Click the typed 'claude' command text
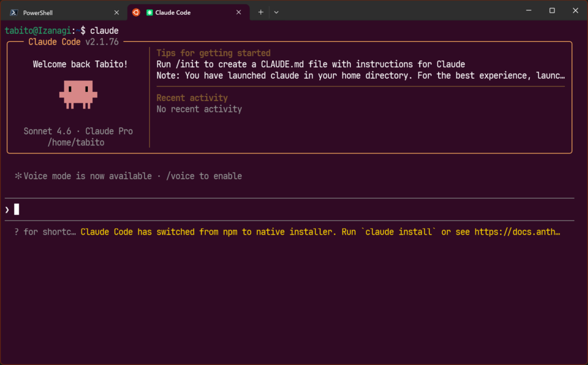This screenshot has height=365, width=588. click(x=105, y=31)
